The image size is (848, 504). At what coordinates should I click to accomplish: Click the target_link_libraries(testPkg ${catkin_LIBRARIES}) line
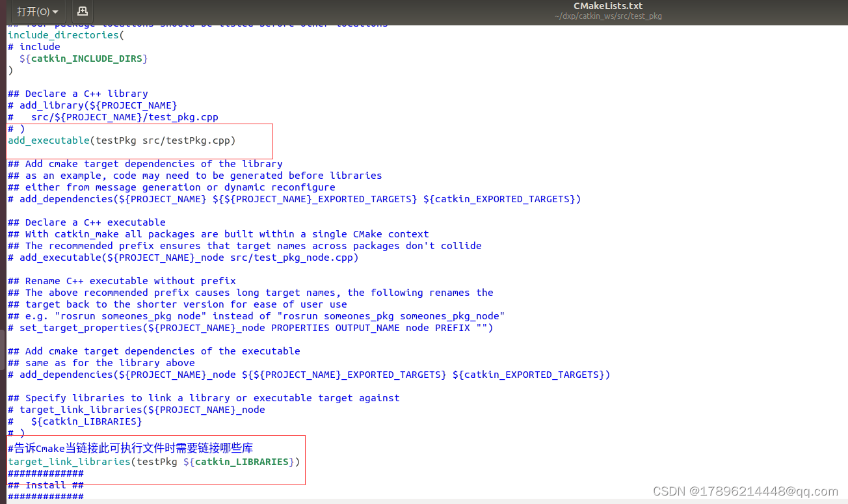154,462
